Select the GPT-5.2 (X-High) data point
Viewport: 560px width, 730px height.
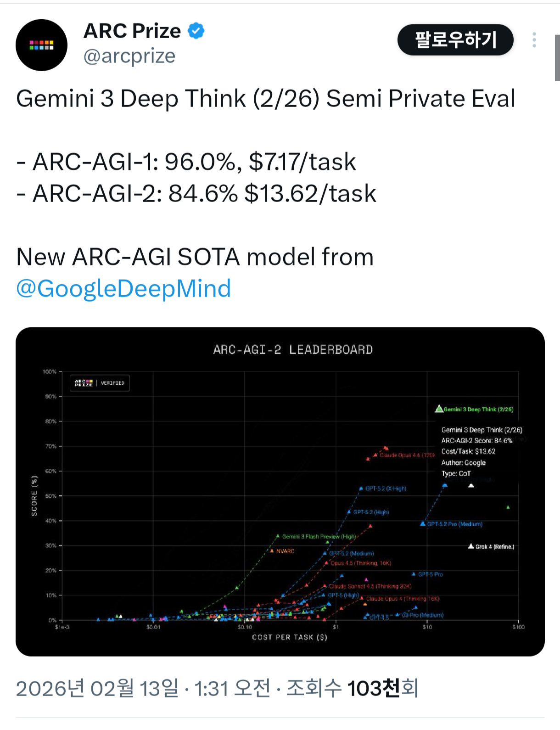coord(361,489)
